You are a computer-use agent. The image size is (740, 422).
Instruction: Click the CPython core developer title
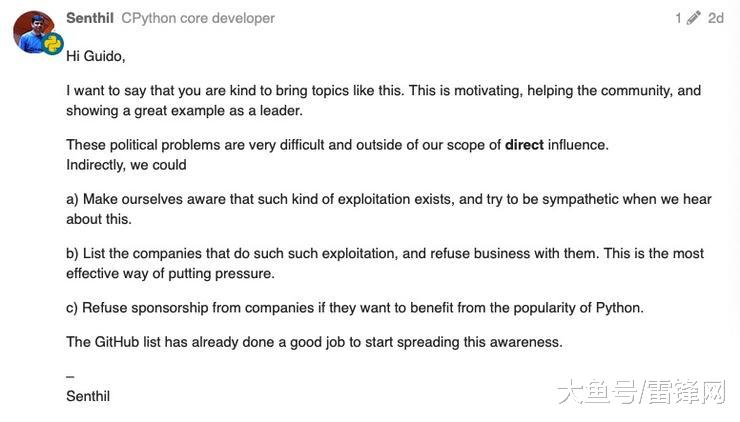tap(197, 18)
